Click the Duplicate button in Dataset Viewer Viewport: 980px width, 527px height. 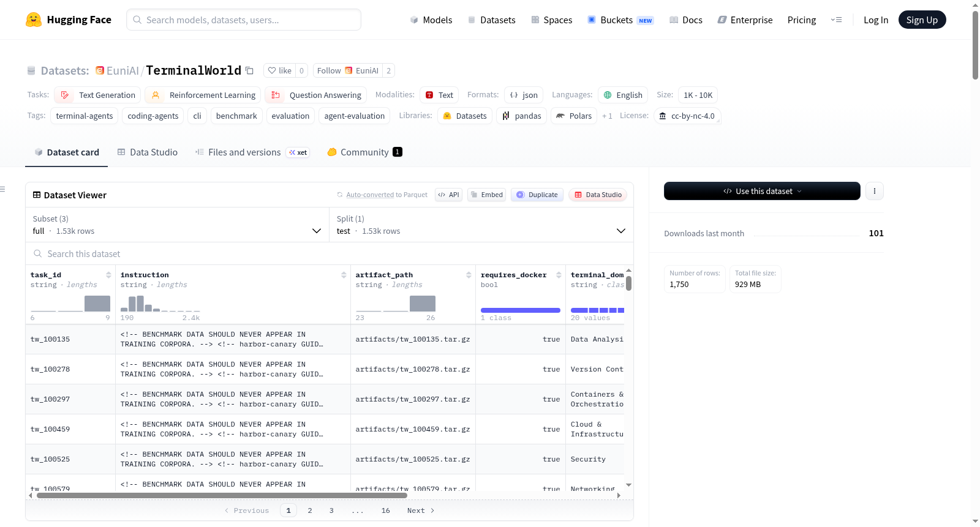[x=537, y=195]
